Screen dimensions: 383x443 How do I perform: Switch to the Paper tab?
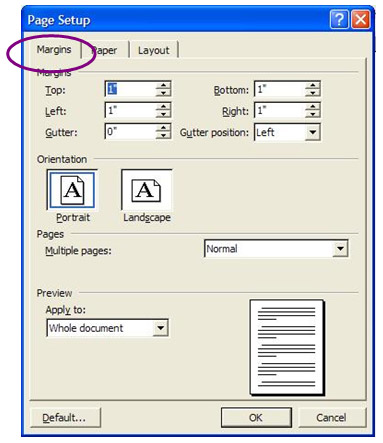pos(105,50)
